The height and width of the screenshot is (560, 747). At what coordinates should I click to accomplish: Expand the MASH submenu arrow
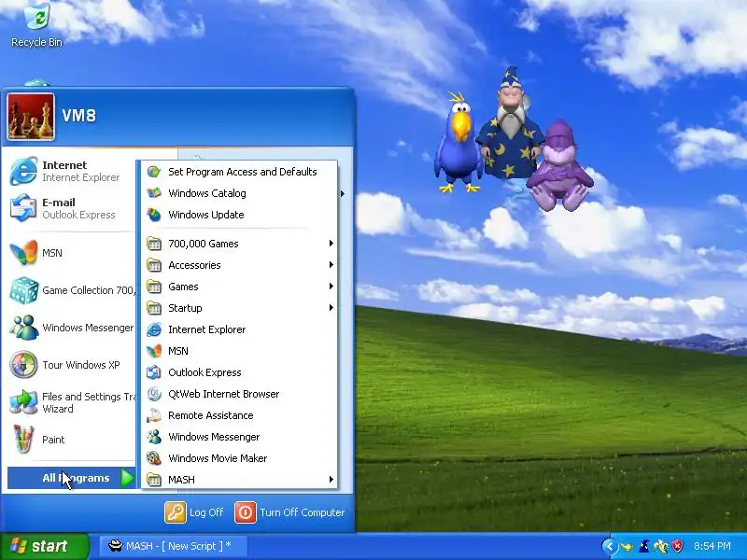pos(331,480)
